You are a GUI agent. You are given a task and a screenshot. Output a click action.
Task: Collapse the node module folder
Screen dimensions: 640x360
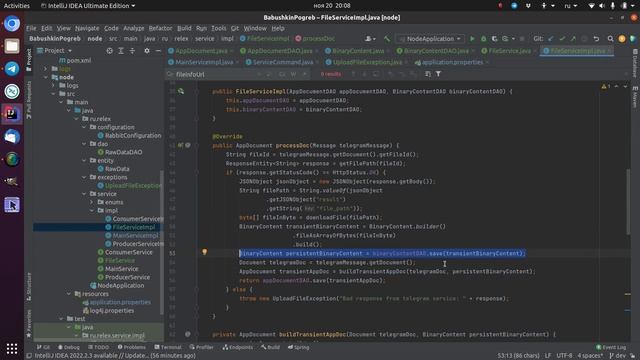pos(46,77)
